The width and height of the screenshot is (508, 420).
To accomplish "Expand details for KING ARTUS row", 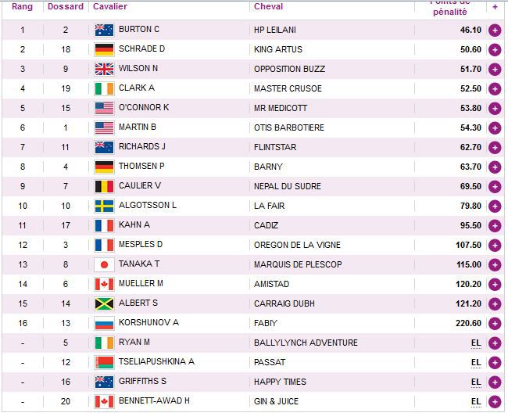I will (x=494, y=49).
